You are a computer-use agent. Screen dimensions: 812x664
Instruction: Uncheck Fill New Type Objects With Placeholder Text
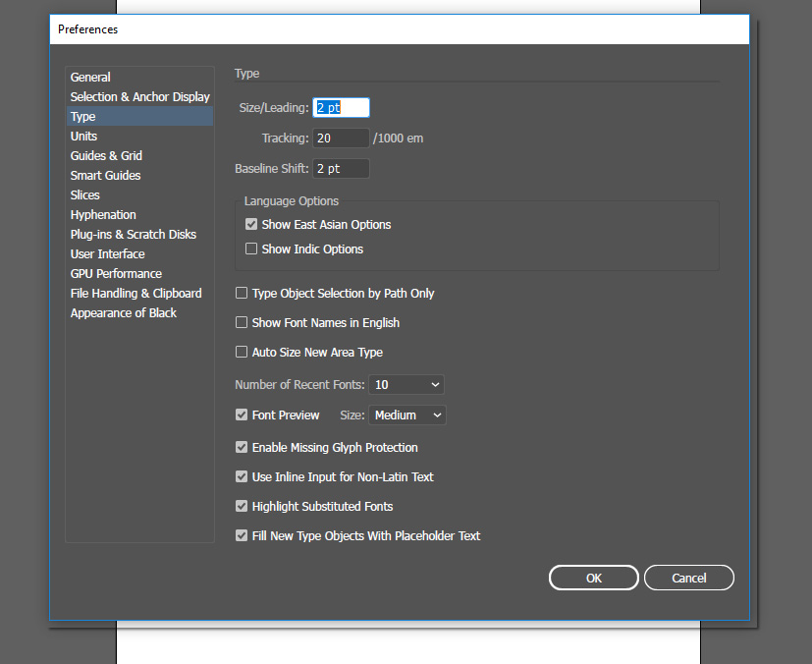(x=242, y=536)
